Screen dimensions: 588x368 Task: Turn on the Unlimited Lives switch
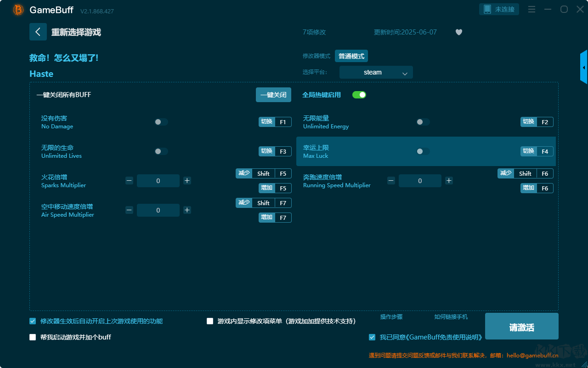pos(161,151)
